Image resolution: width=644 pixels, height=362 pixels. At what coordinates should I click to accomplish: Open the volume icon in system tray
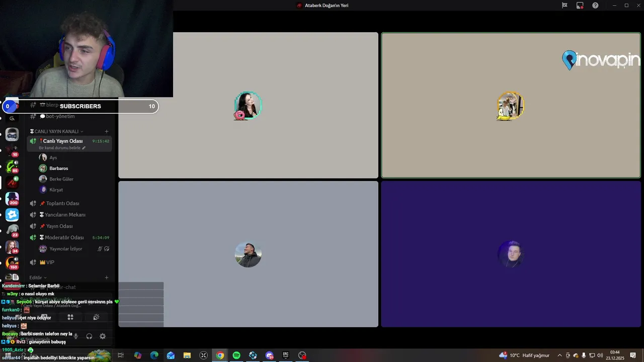coord(600,355)
